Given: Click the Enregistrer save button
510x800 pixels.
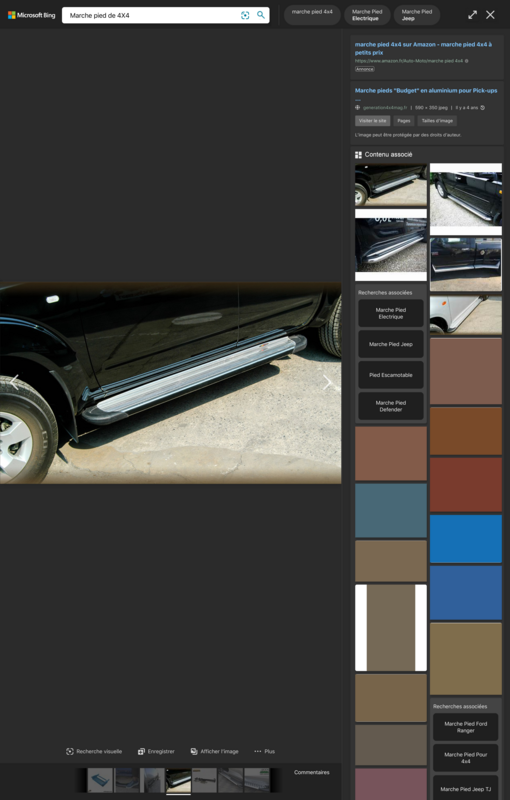Looking at the screenshot, I should click(156, 751).
